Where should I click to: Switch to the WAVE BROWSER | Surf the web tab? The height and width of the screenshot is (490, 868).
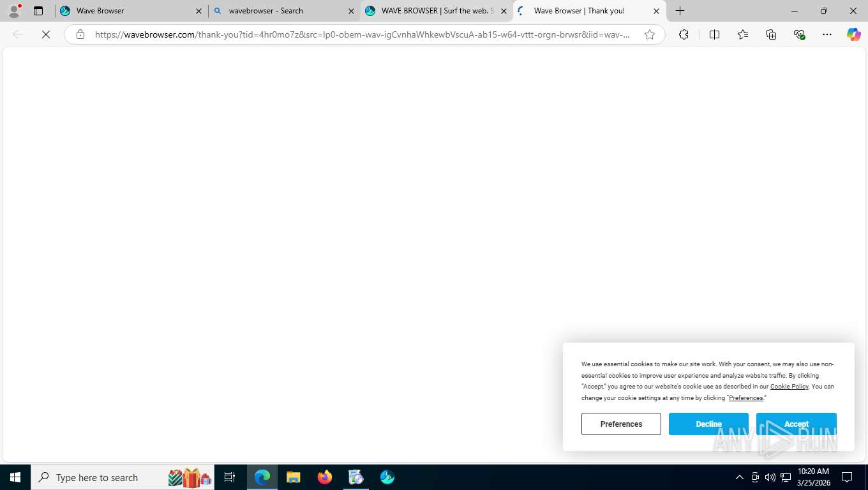pos(436,11)
